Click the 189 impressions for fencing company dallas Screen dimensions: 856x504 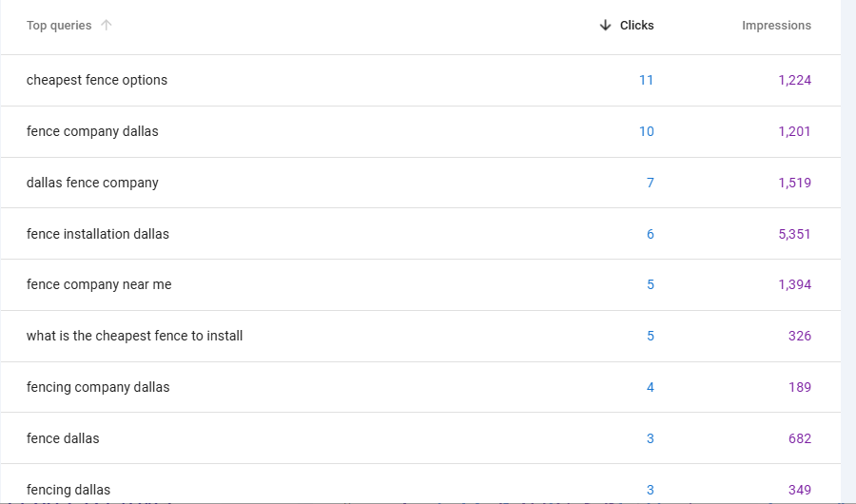tap(799, 387)
